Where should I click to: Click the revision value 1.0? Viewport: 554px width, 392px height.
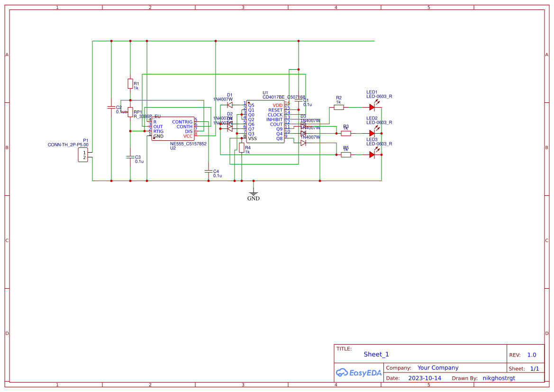[x=532, y=355]
